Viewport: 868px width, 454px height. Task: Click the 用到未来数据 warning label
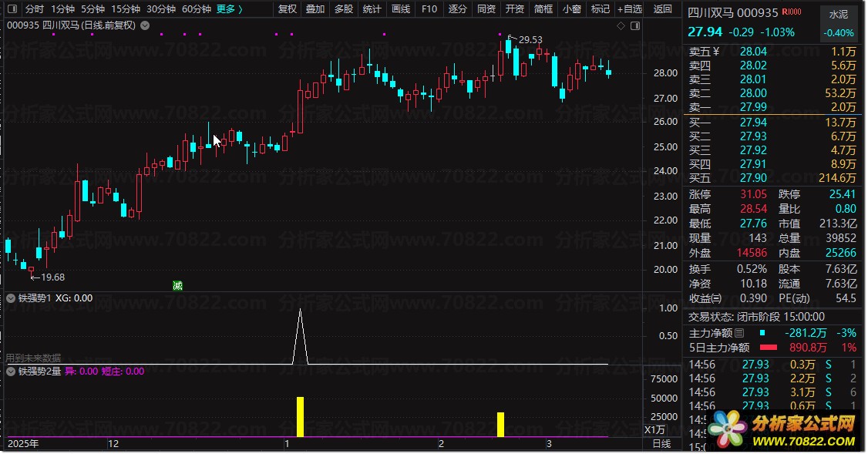tap(33, 358)
